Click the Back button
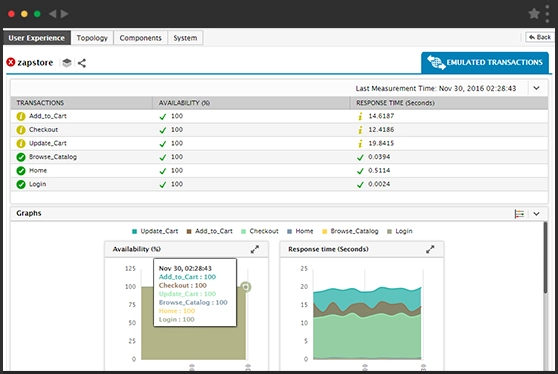The image size is (558, 374). pyautogui.click(x=540, y=37)
